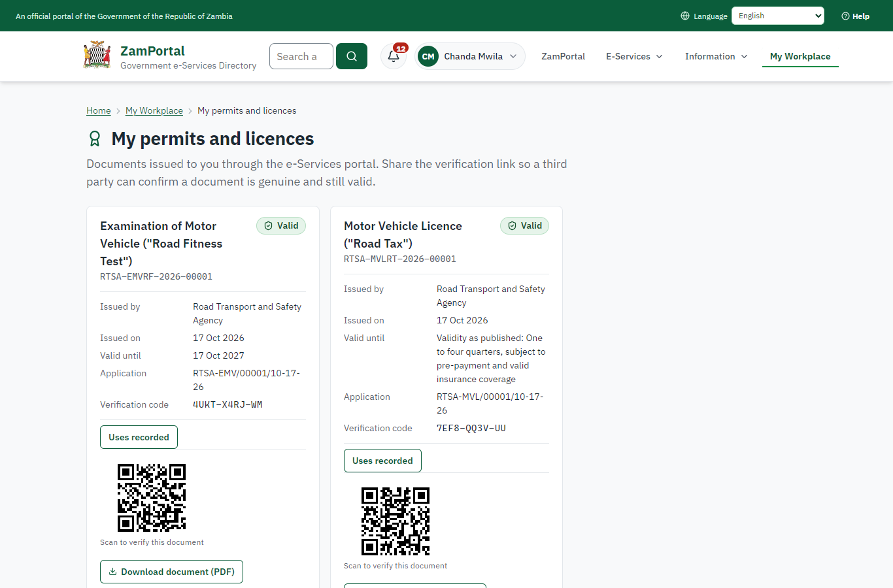Click reference RTSA-MVLRT-2026-00001

pos(400,259)
